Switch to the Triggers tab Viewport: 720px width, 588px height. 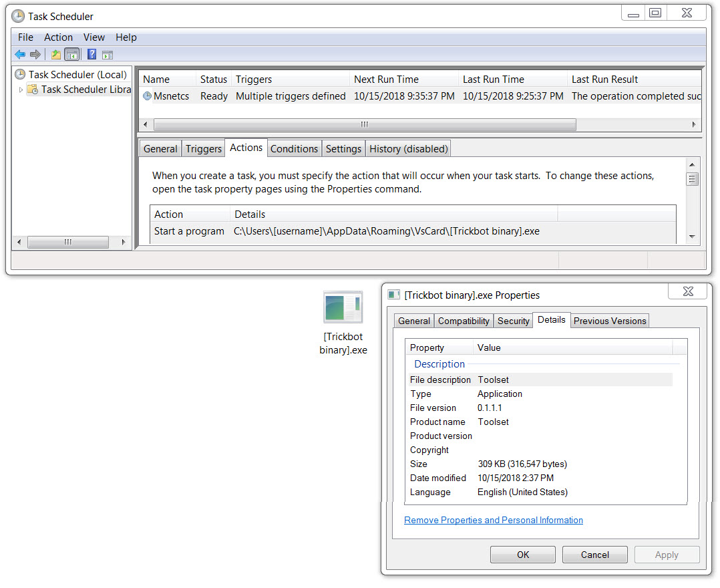tap(204, 149)
